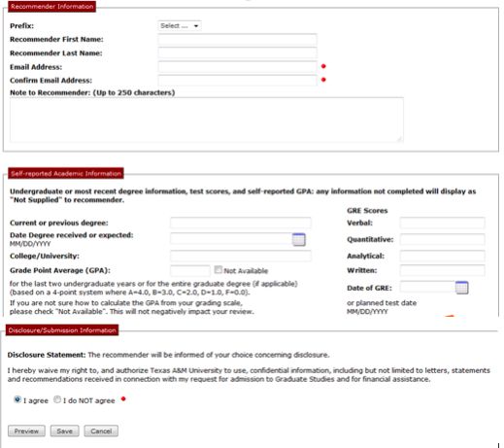Click the Preview button

point(26,431)
